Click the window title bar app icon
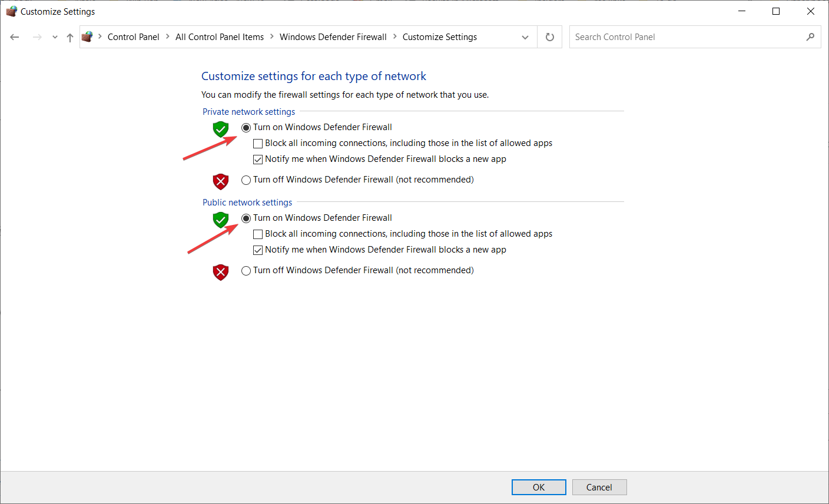 (x=11, y=11)
